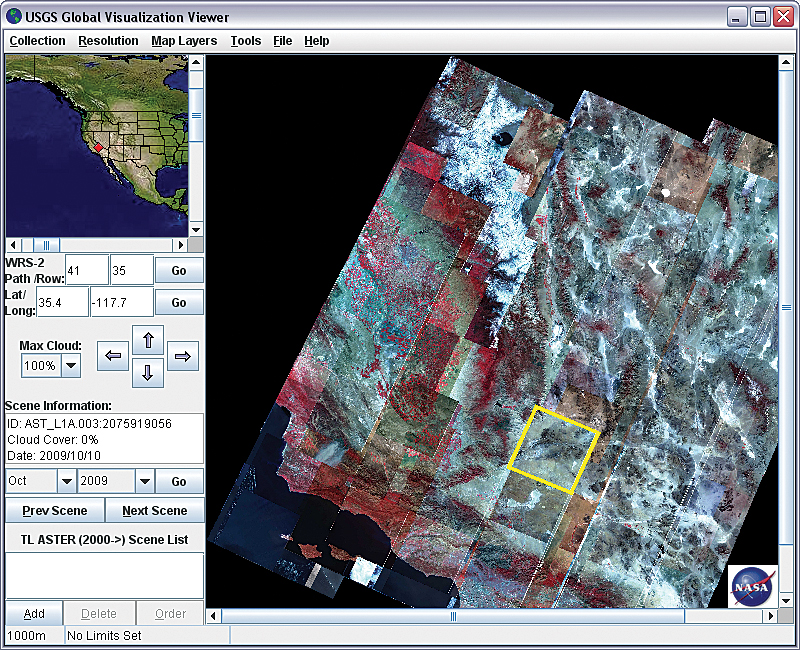800x650 pixels.
Task: Click Go next to Lat/Long fields
Action: click(179, 303)
